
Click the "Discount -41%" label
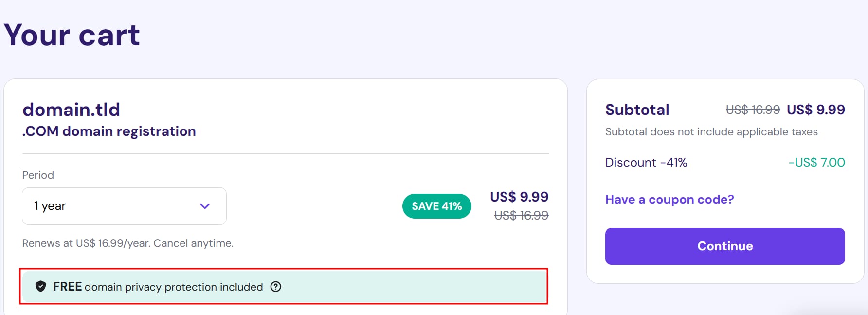coord(646,163)
